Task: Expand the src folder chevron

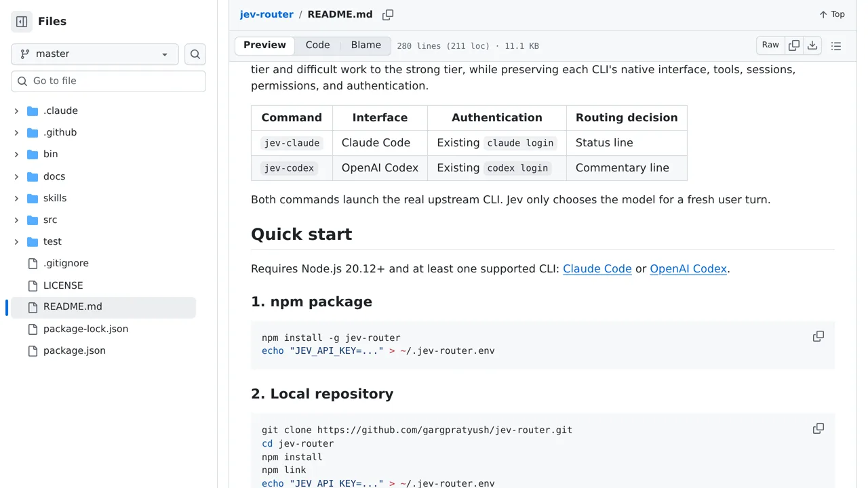Action: pos(16,220)
